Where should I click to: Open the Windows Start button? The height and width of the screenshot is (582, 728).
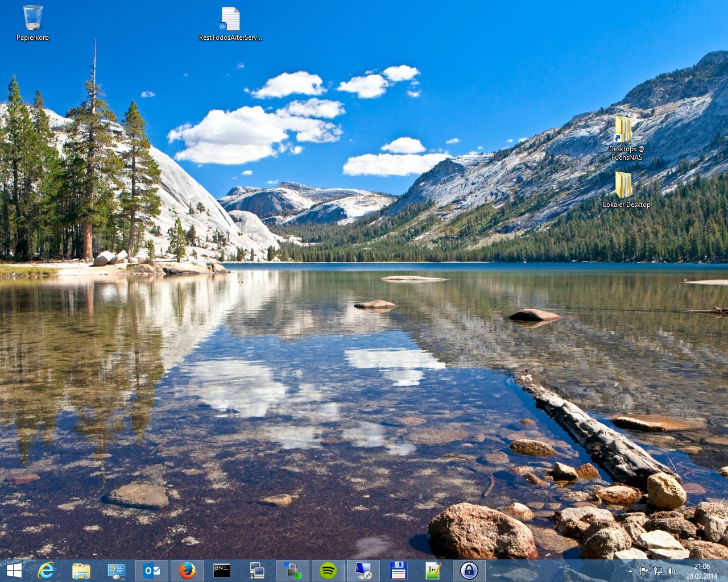point(14,571)
